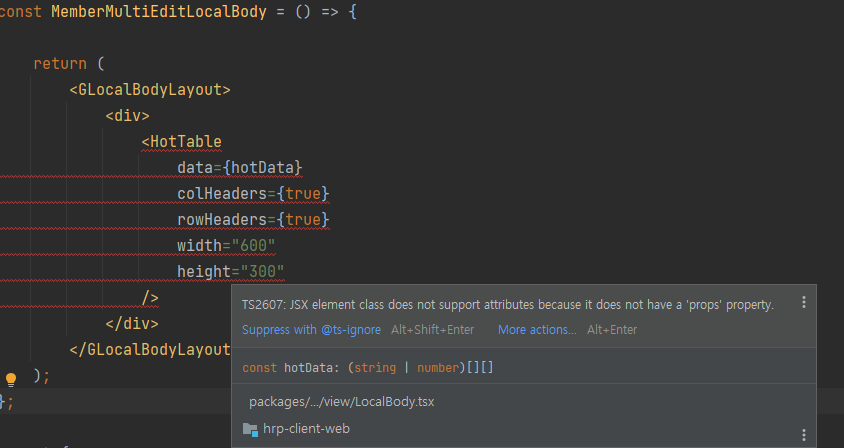844x448 pixels.
Task: Click the hotData type signature in the popup
Action: (x=368, y=368)
